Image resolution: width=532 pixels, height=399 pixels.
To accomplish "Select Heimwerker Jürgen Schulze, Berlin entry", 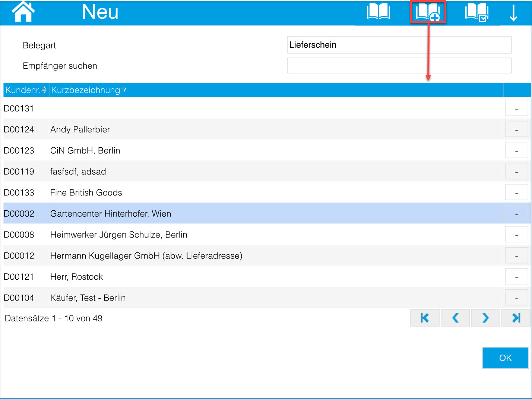I will (x=119, y=235).
